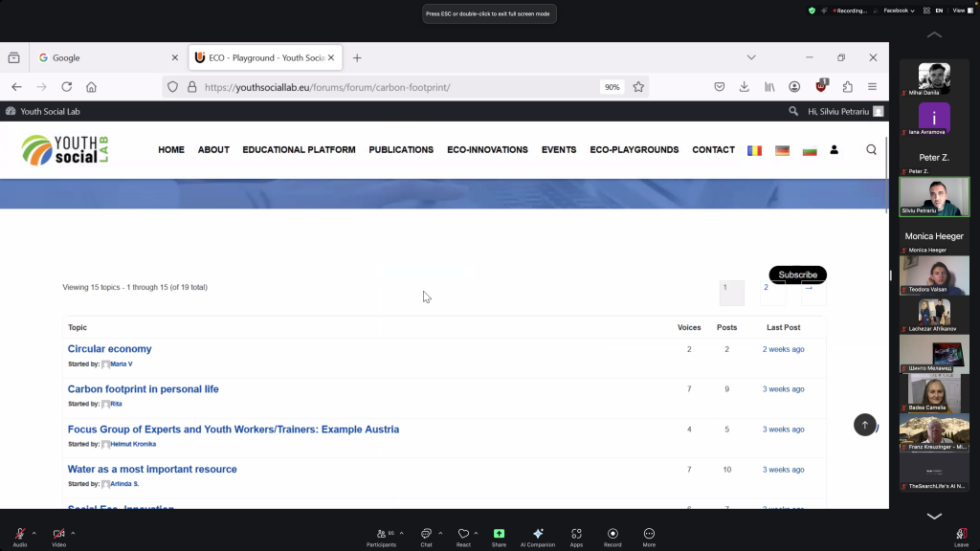
Task: Click the Firefox back arrow
Action: (17, 87)
